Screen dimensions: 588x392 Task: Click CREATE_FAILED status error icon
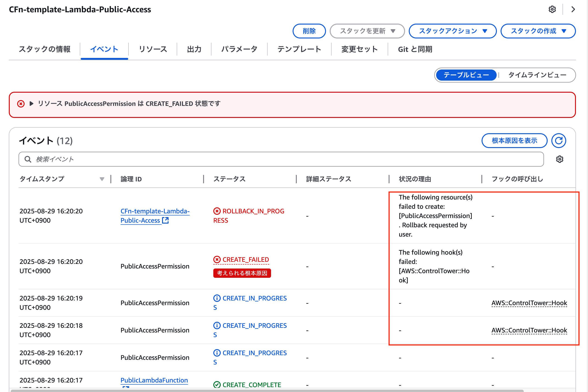click(x=217, y=259)
